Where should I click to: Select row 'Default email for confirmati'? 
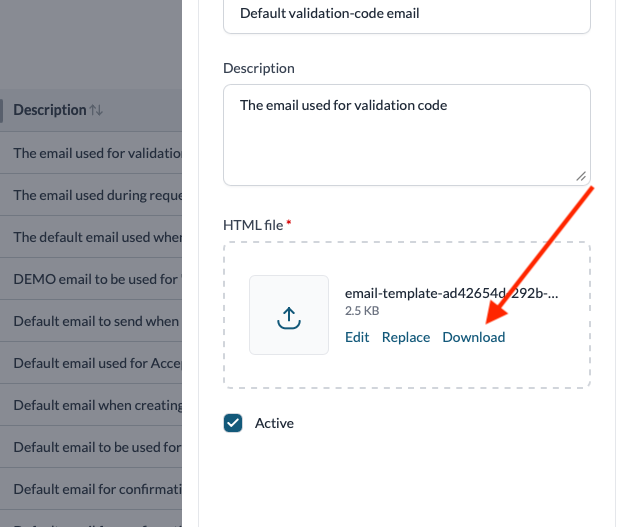(x=91, y=489)
